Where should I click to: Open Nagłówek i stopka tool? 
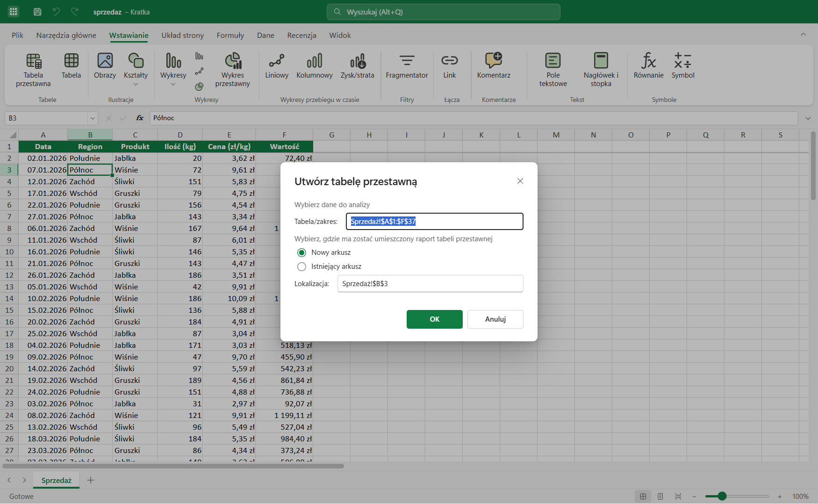coord(601,70)
